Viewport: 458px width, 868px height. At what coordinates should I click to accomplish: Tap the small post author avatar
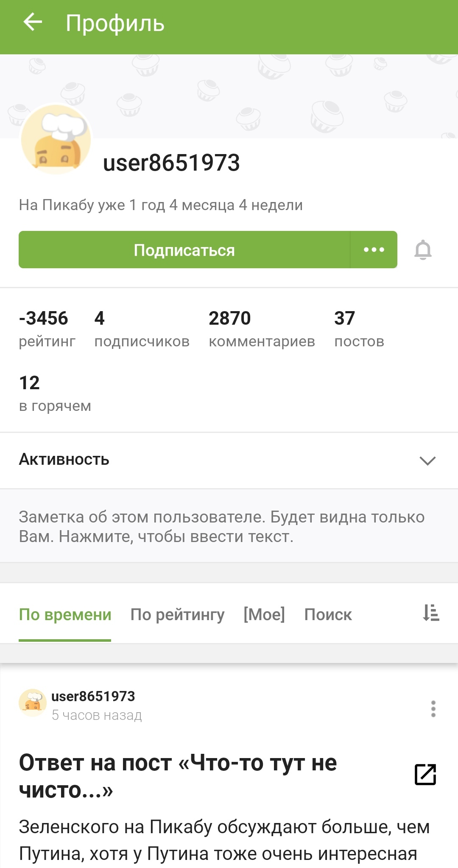[32, 703]
